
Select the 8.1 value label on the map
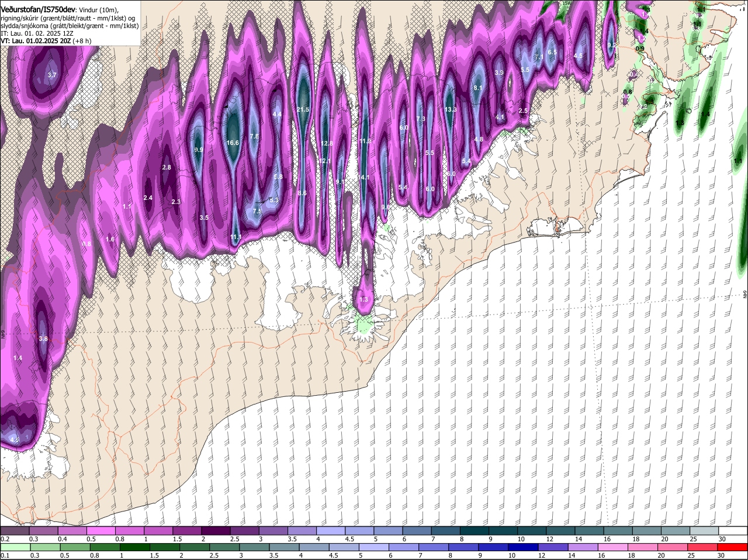477,88
